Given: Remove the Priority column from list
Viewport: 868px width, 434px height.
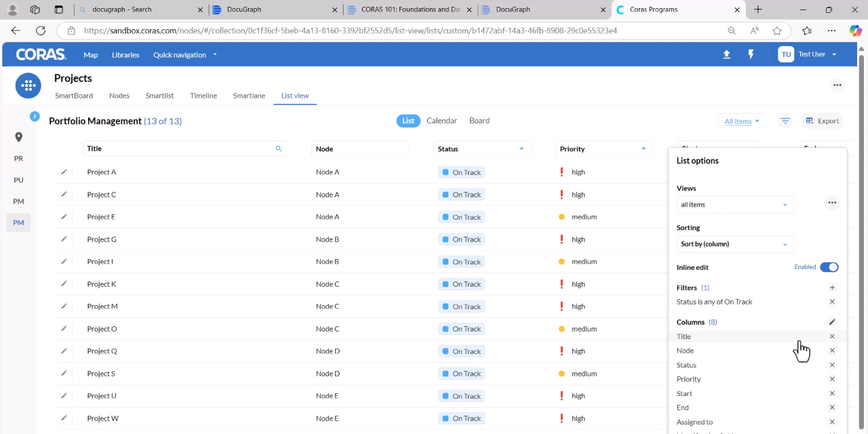Looking at the screenshot, I should tap(832, 379).
